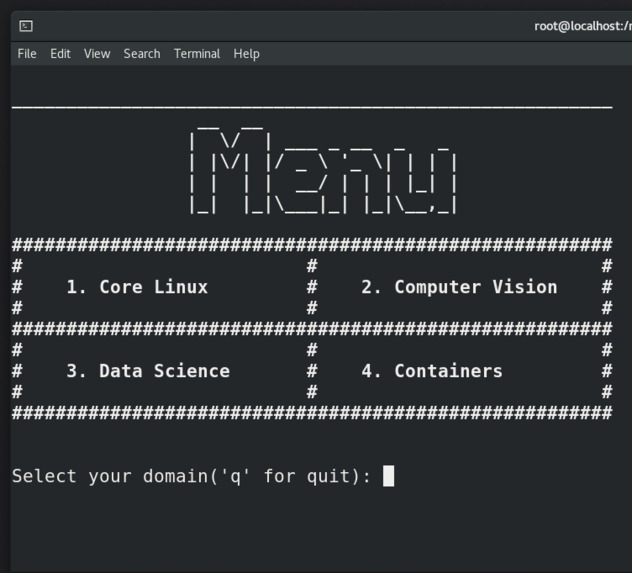632x573 pixels.
Task: Click the '1. Core Linux' menu text
Action: pos(137,287)
